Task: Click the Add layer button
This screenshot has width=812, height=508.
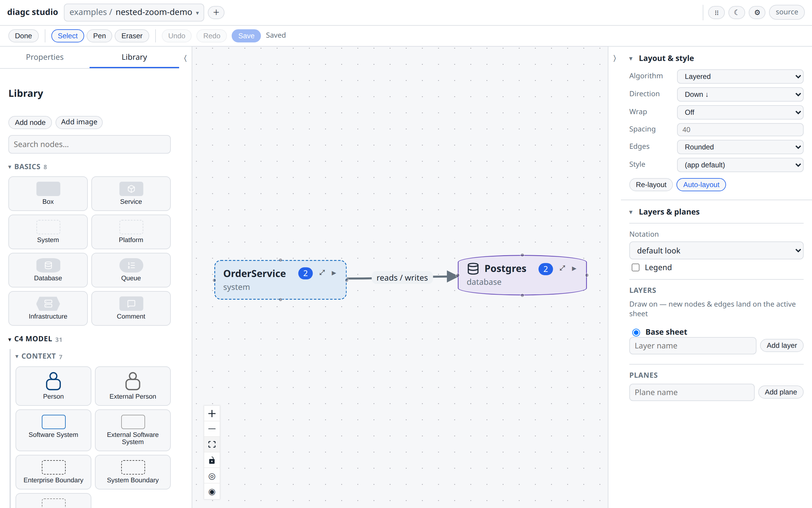Action: tap(782, 345)
